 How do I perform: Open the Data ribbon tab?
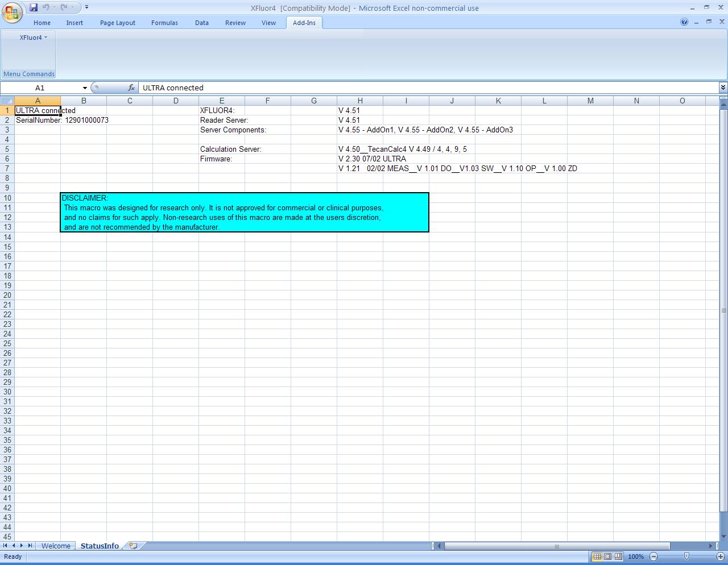point(202,23)
